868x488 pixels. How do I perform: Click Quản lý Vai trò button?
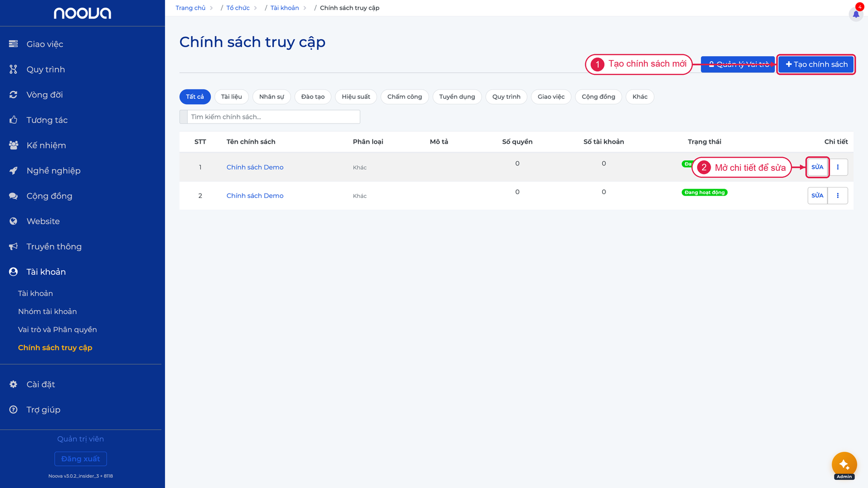(x=738, y=65)
